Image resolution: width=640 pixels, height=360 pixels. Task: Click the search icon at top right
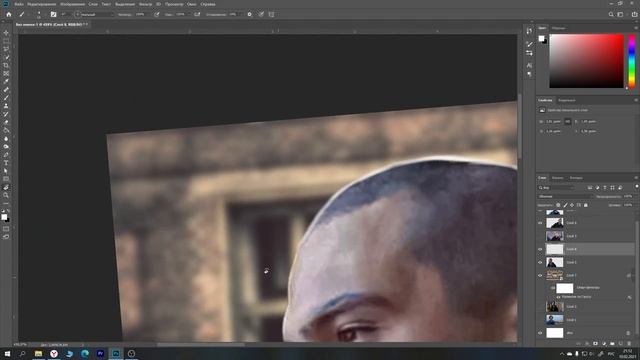click(x=611, y=14)
